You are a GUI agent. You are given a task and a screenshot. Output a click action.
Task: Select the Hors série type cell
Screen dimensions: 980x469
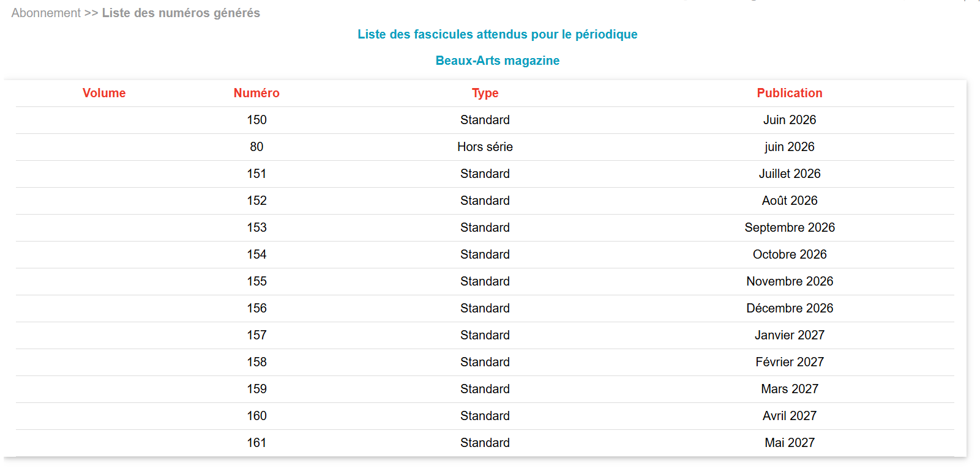pos(485,147)
